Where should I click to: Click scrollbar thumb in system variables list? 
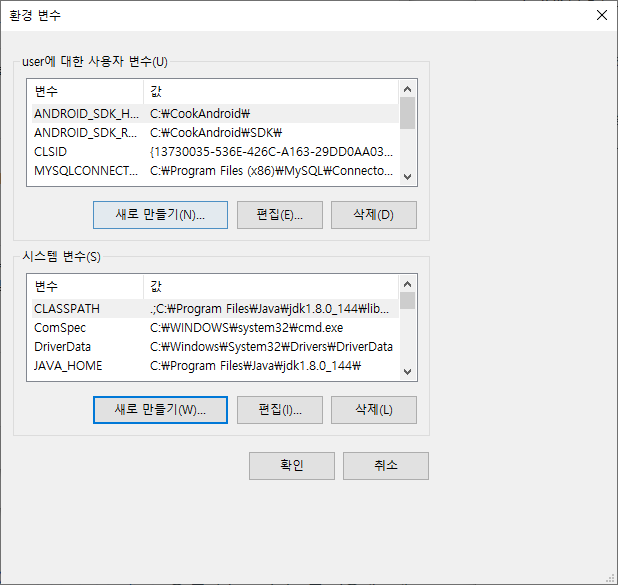[x=407, y=301]
